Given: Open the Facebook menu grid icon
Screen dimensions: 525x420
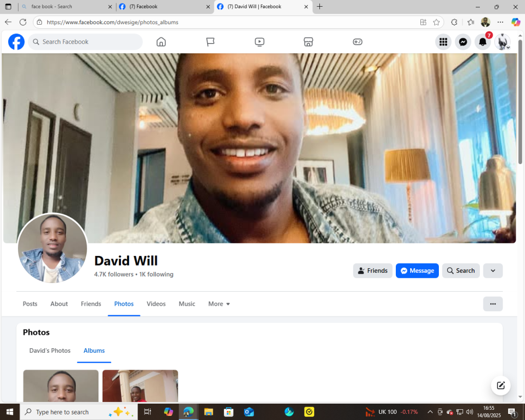Looking at the screenshot, I should tap(443, 42).
